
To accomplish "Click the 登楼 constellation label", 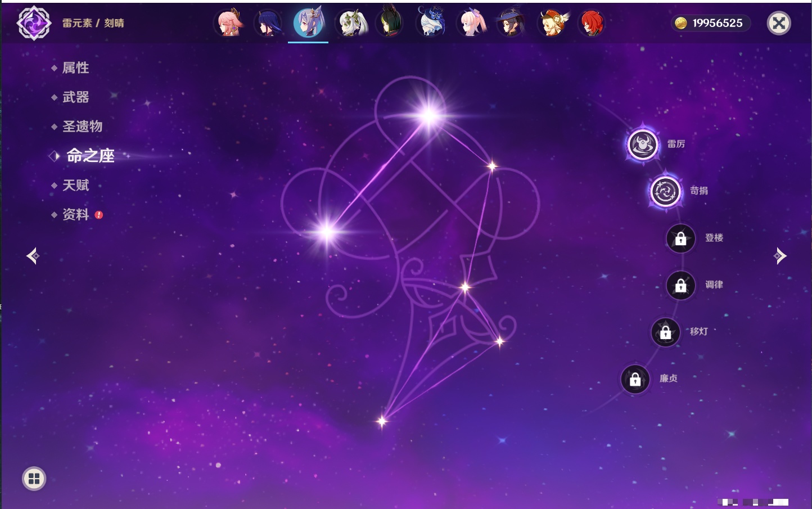I will point(714,238).
